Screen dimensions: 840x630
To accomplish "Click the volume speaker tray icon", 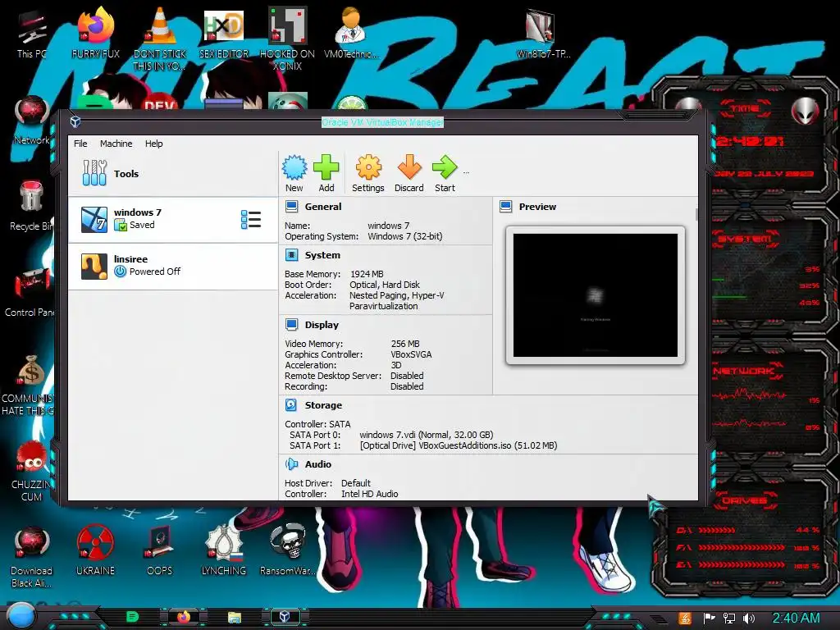I will click(x=749, y=619).
